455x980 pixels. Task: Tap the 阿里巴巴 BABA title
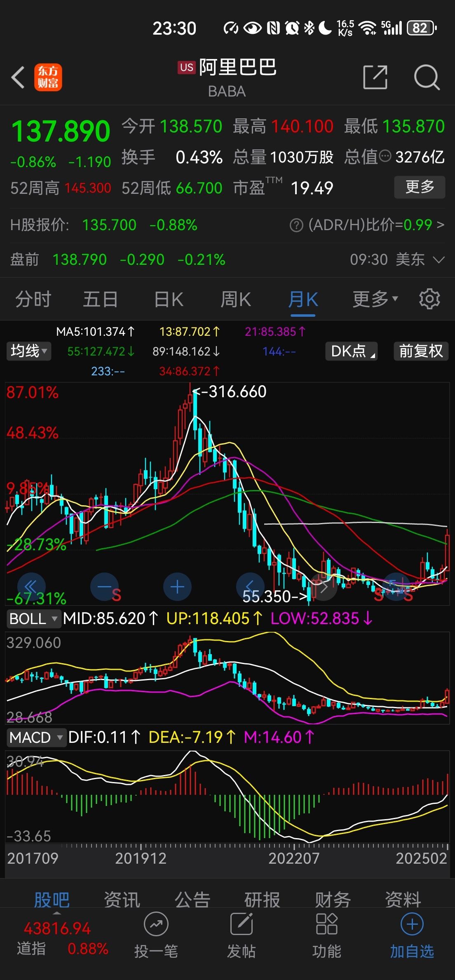pyautogui.click(x=227, y=78)
